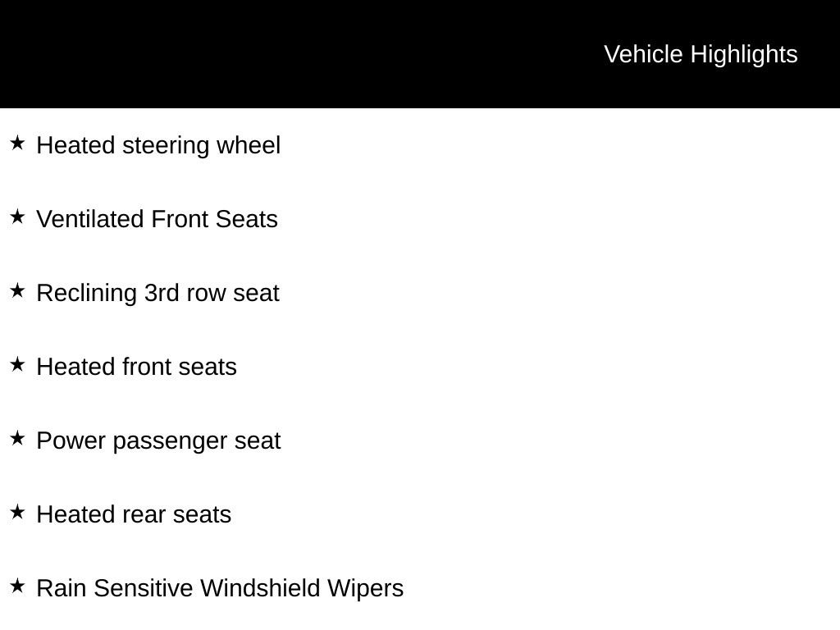Select the Power passenger seat entry

(158, 441)
